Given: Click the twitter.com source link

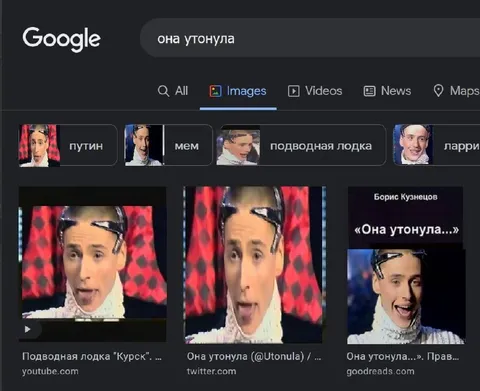Looking at the screenshot, I should pos(211,371).
